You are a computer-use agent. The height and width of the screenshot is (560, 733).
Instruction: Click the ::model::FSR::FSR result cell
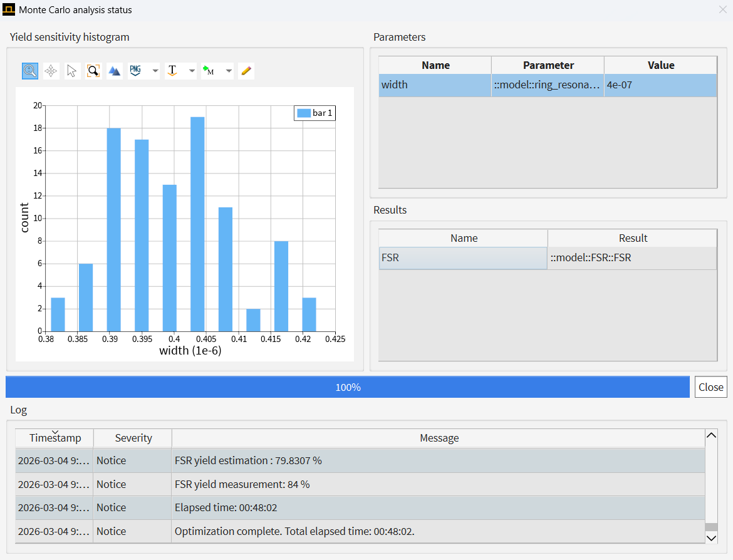(x=633, y=258)
